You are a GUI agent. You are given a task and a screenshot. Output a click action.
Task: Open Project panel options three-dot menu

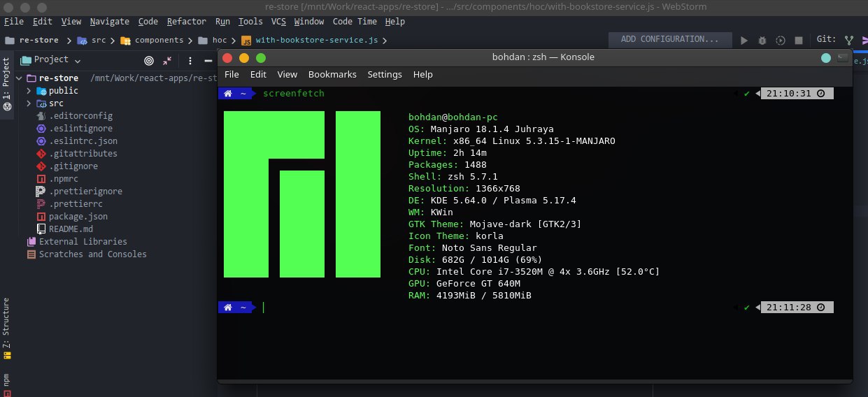point(190,60)
